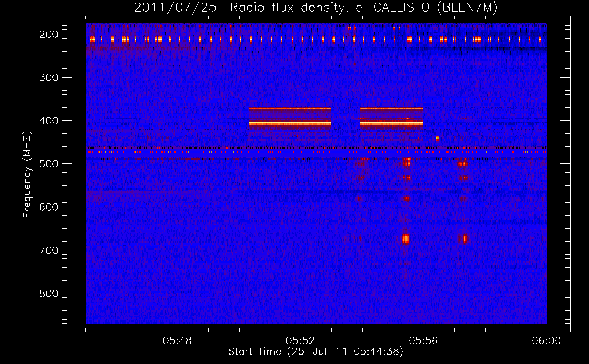Select the 600 frequency tick label

click(49, 207)
